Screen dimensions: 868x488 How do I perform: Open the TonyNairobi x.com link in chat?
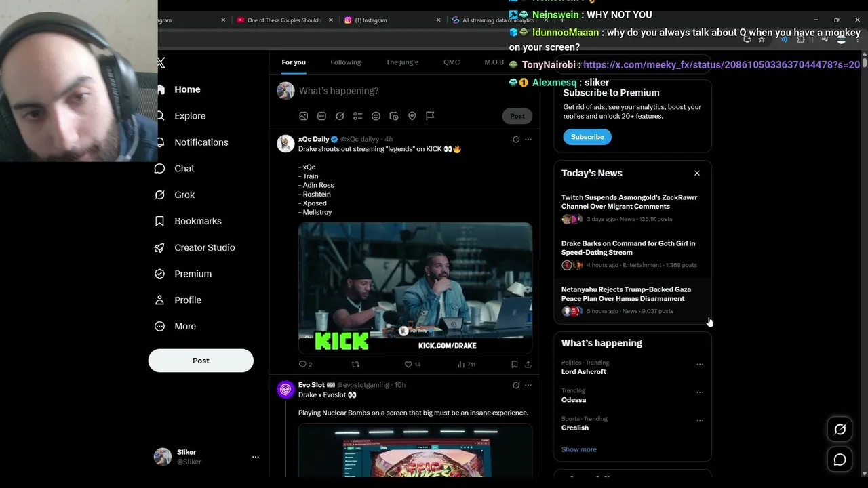722,65
